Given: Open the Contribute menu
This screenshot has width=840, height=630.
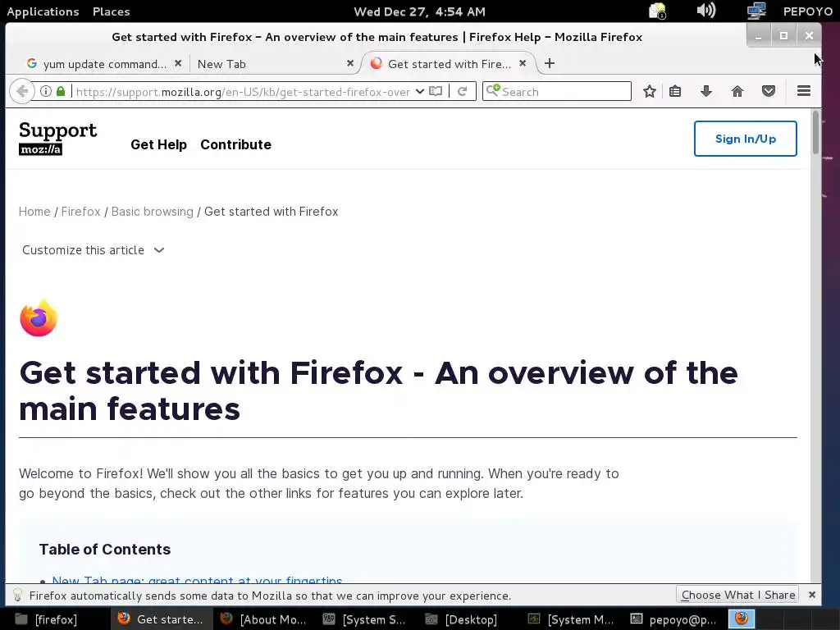Looking at the screenshot, I should (235, 144).
